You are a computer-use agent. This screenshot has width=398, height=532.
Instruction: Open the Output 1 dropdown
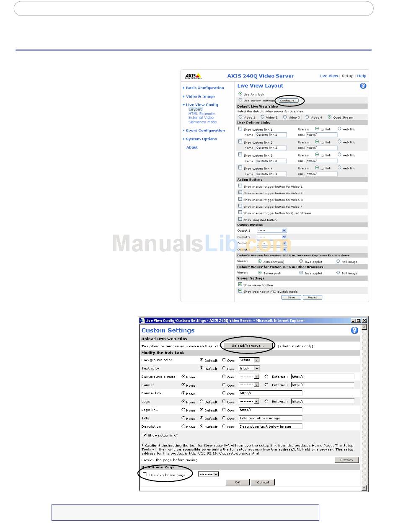tap(271, 230)
